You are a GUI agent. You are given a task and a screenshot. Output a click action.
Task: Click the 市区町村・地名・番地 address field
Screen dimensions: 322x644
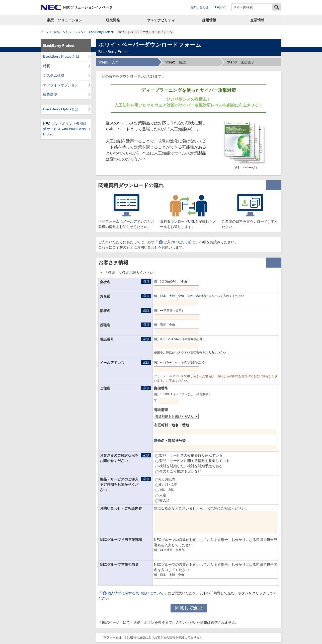216,432
